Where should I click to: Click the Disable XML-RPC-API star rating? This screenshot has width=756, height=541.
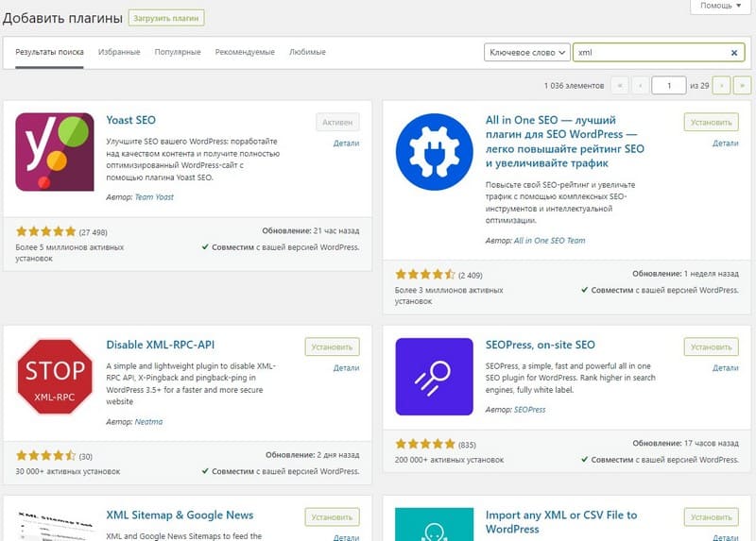[45, 456]
